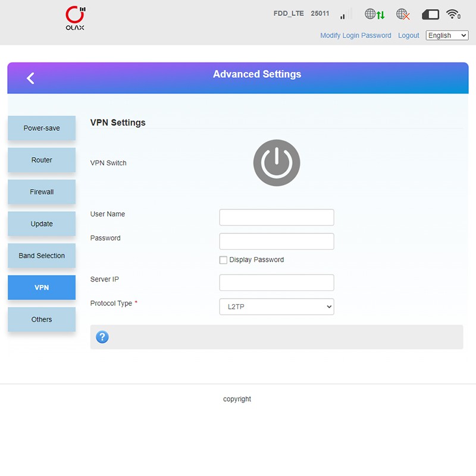The height and width of the screenshot is (476, 476).
Task: Click the Wi-Fi connected devices icon
Action: pyautogui.click(x=453, y=14)
